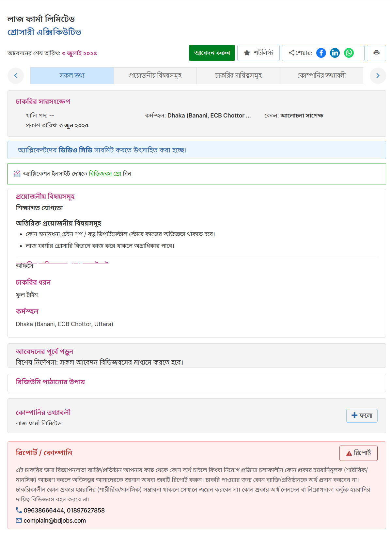
Task: Click the চাকরির ধরন heading
Action: tap(33, 282)
